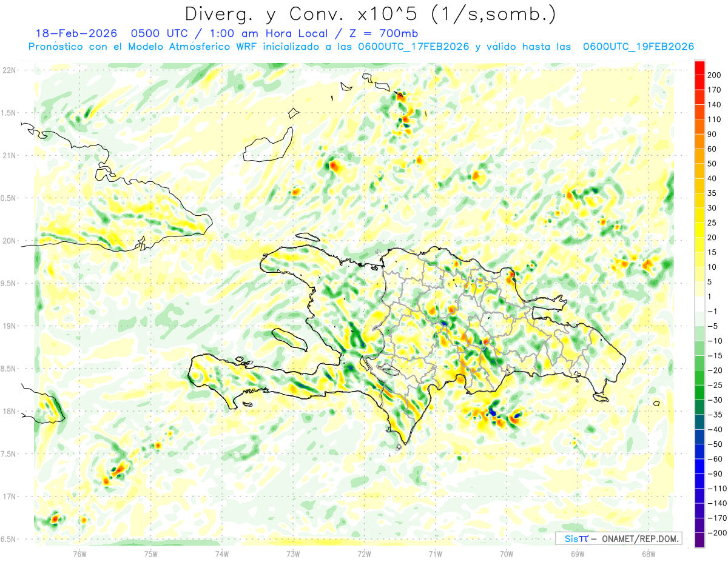Click the '19N' latitude axis label
Image resolution: width=728 pixels, height=562 pixels.
10,326
